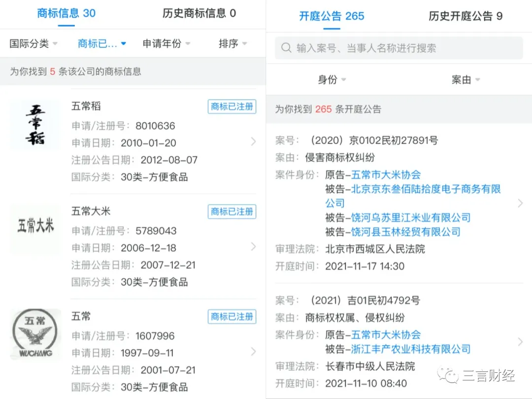Select case cause 侵害商标权纠纷
Viewport: 532px width, 399px height.
click(340, 157)
